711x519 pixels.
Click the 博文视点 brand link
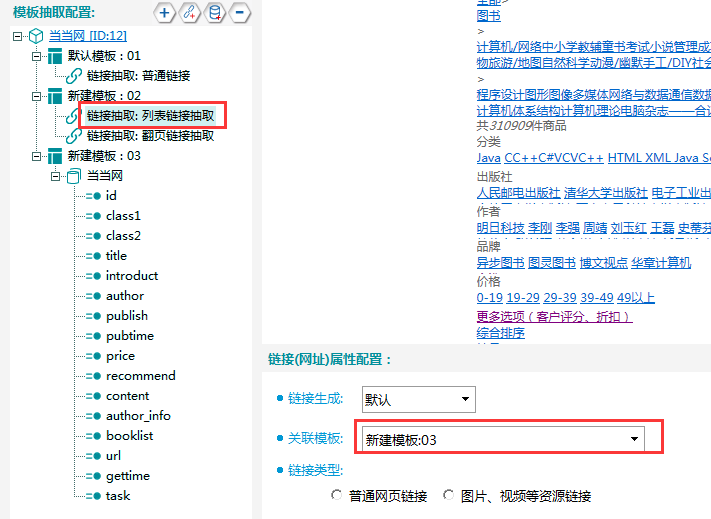(x=604, y=263)
